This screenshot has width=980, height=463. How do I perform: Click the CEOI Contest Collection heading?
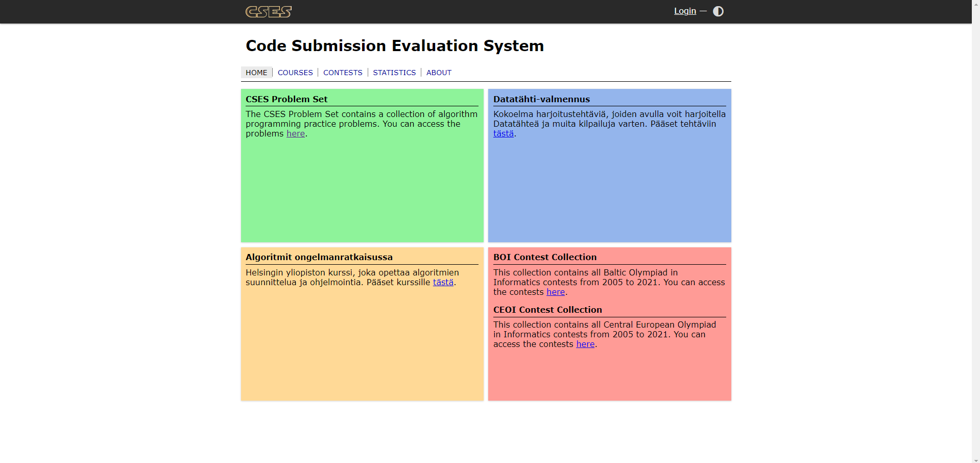pyautogui.click(x=547, y=310)
